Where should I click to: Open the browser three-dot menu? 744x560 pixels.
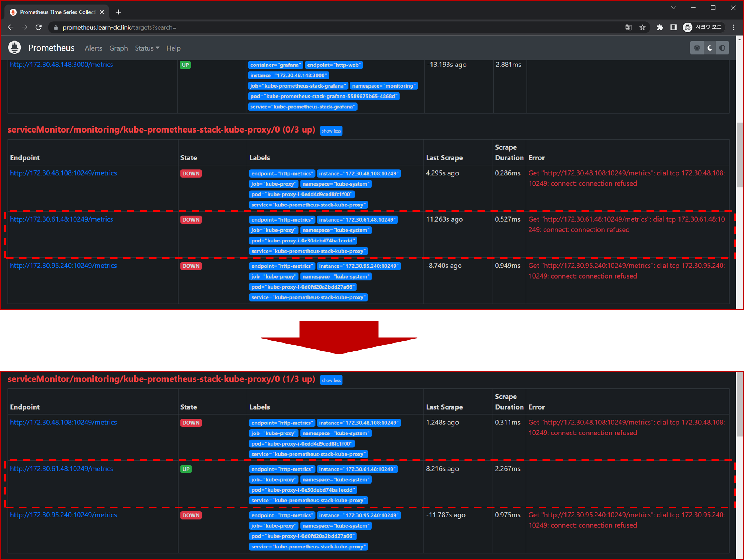pyautogui.click(x=733, y=27)
